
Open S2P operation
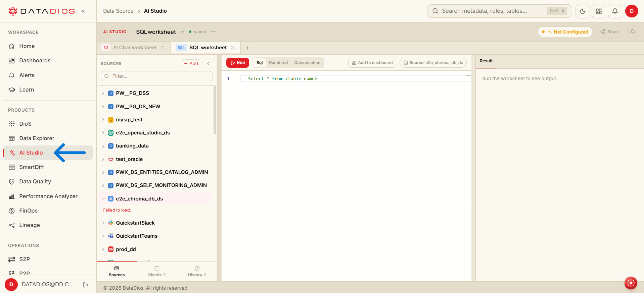pos(48,259)
